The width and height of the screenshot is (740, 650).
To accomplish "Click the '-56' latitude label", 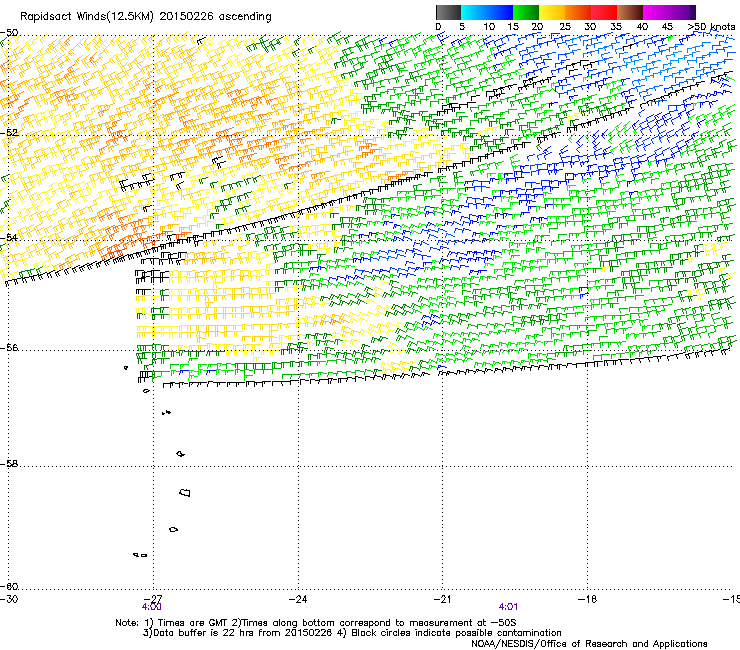I will 9,347.
